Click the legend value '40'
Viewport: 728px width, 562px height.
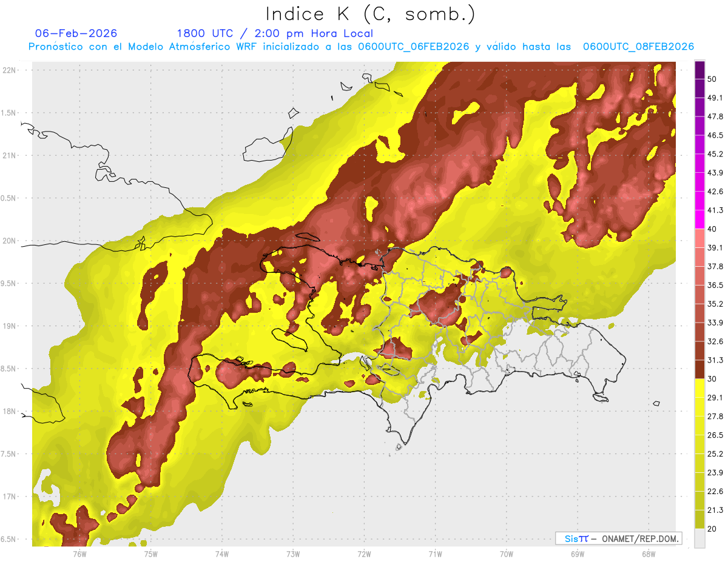[x=712, y=229]
